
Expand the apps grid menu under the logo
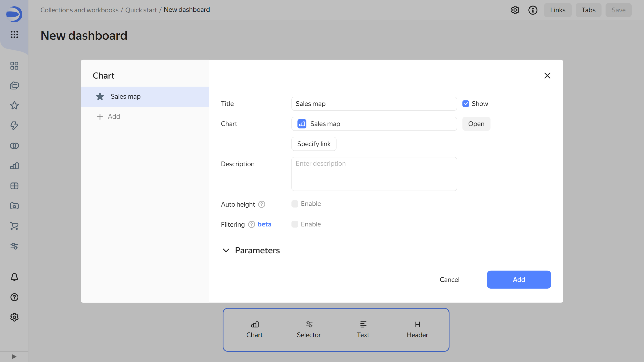pos(14,35)
